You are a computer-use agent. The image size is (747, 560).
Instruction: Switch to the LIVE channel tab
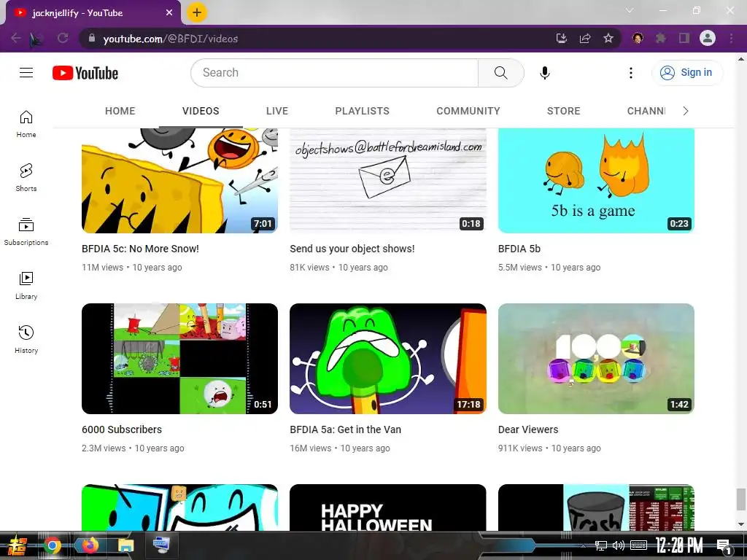click(277, 111)
